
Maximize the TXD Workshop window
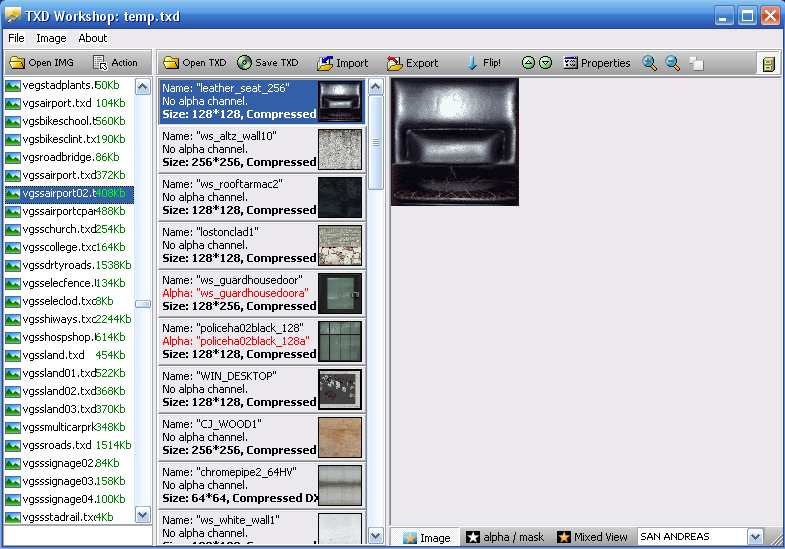coord(747,16)
